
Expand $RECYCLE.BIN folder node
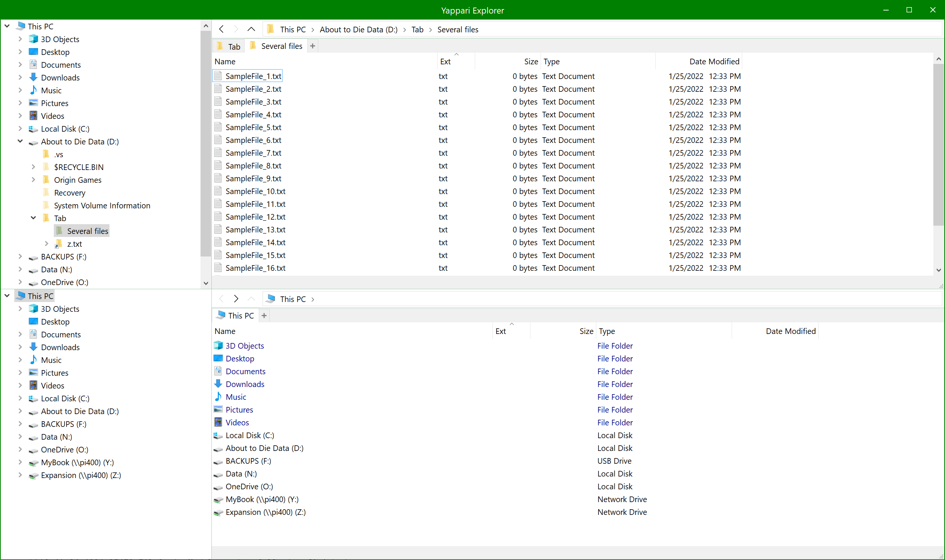tap(33, 167)
